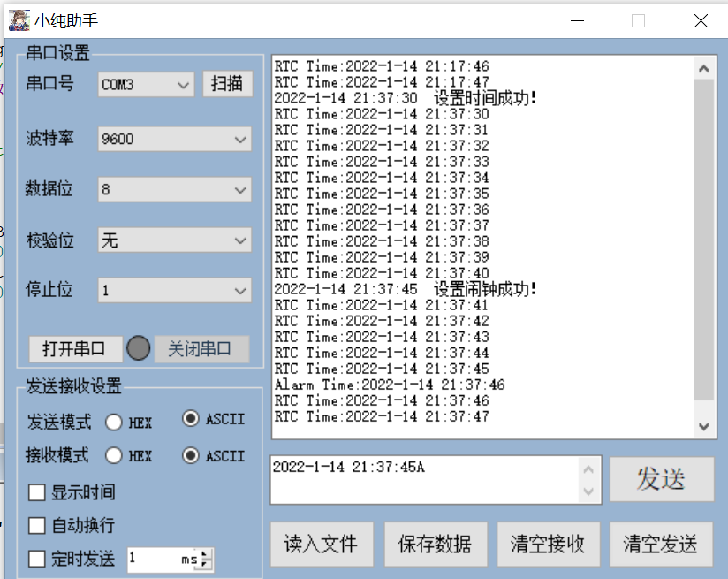This screenshot has width=728, height=579.
Task: Send the message with the 发送 button
Action: click(x=662, y=478)
